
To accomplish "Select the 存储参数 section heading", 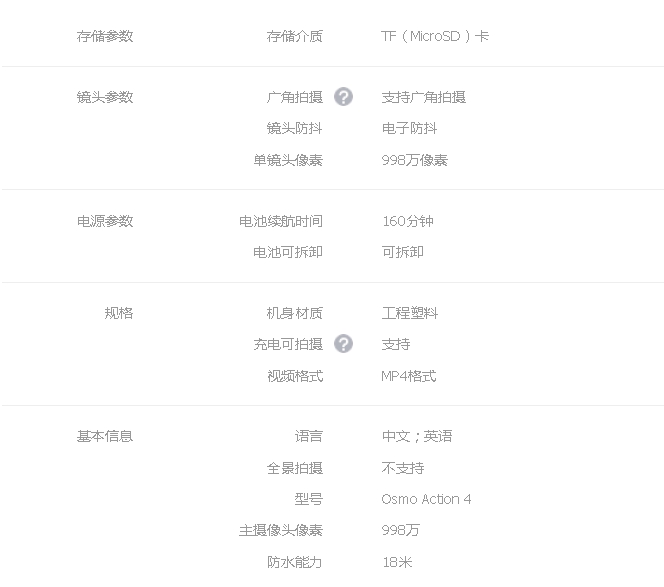I will click(105, 36).
